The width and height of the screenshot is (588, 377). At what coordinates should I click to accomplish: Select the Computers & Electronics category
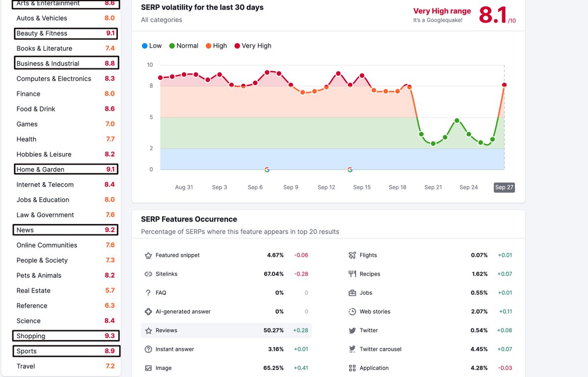point(67,78)
